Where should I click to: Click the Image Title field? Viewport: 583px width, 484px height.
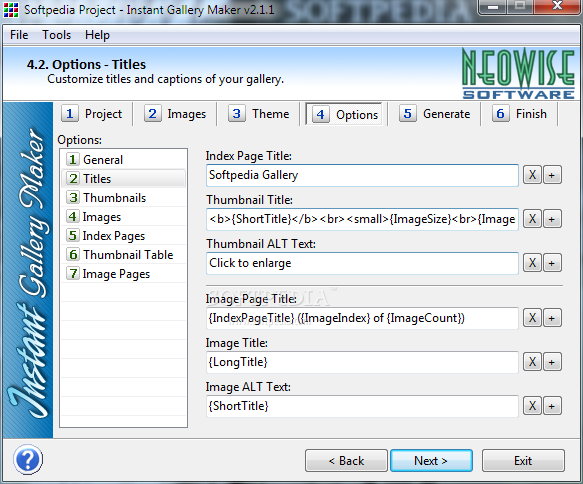coord(362,362)
